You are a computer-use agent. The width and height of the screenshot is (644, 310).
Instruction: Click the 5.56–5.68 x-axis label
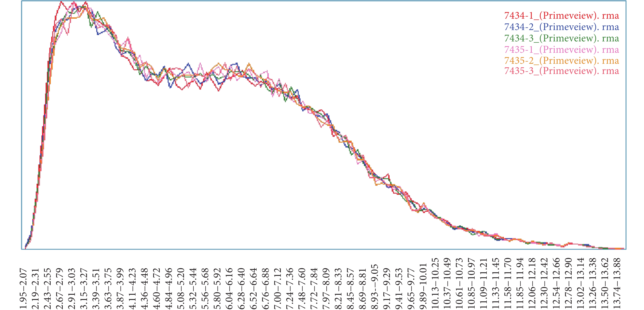point(205,288)
